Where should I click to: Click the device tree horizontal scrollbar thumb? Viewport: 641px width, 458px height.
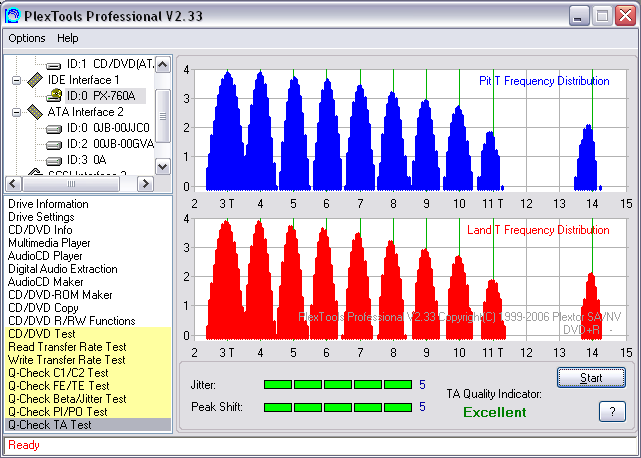(x=71, y=184)
